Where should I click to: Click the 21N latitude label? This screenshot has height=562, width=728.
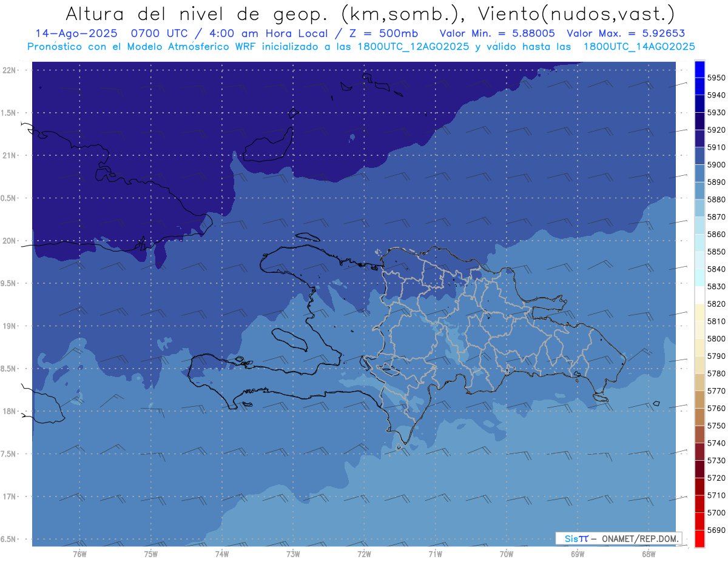[8, 155]
